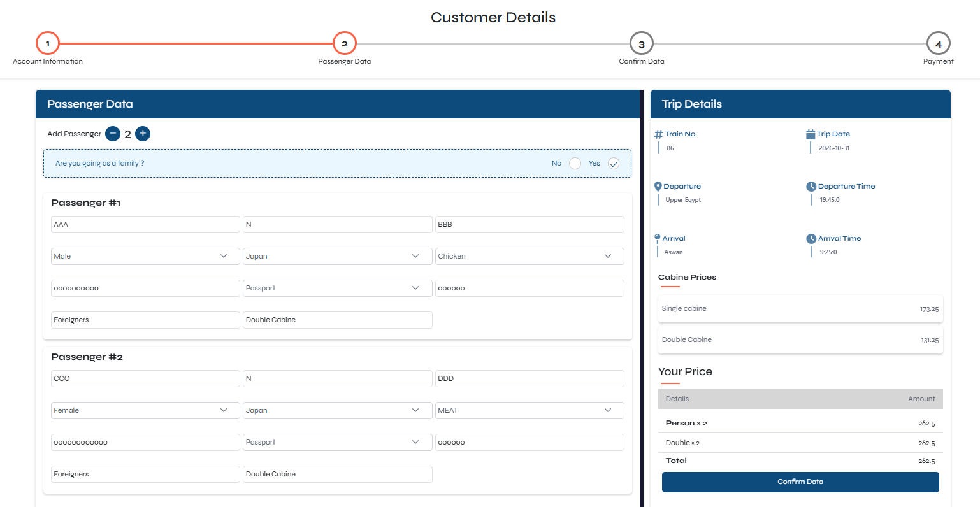Go to step 2 Passenger Data
The width and height of the screenshot is (980, 507).
click(x=345, y=44)
